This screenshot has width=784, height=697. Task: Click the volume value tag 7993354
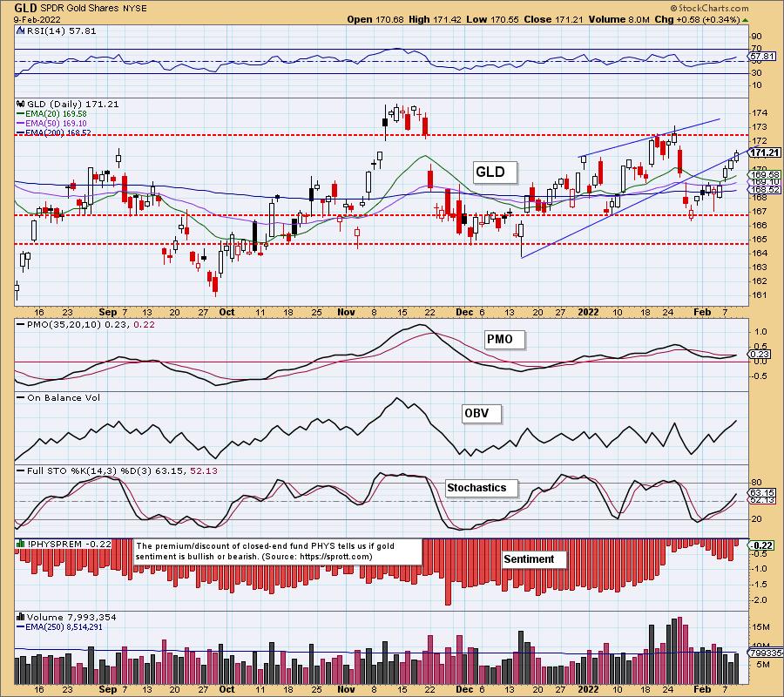click(766, 653)
